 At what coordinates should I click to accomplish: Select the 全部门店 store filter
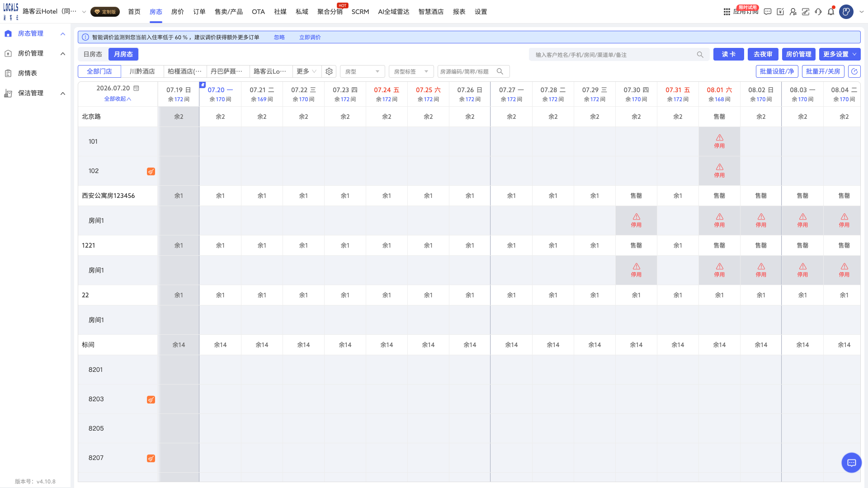click(99, 71)
